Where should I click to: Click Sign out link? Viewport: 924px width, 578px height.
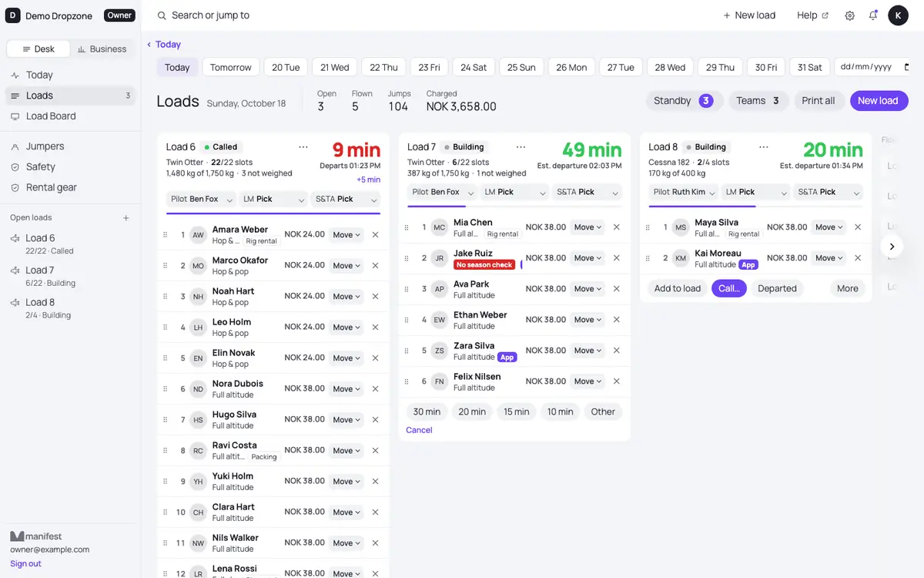coord(25,563)
